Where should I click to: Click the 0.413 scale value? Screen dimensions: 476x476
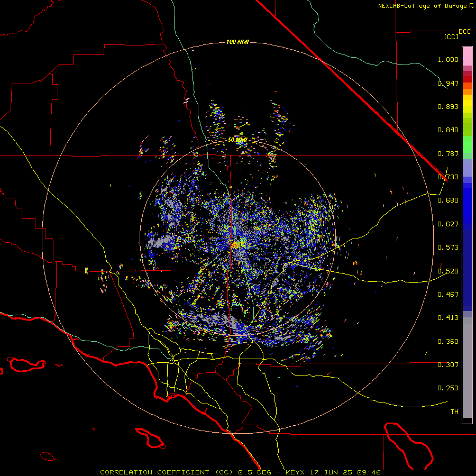pyautogui.click(x=448, y=318)
